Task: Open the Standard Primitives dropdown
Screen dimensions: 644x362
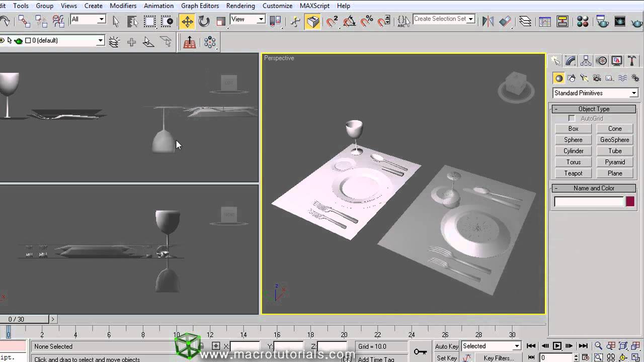Action: coord(596,93)
